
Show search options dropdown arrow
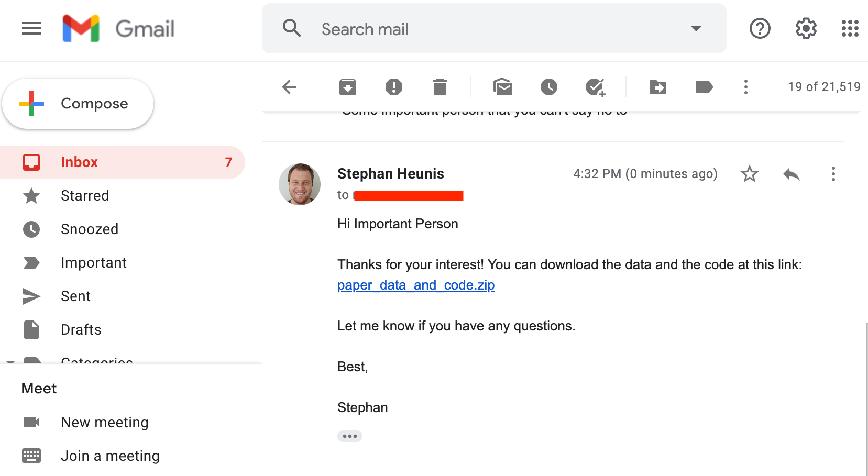tap(696, 29)
